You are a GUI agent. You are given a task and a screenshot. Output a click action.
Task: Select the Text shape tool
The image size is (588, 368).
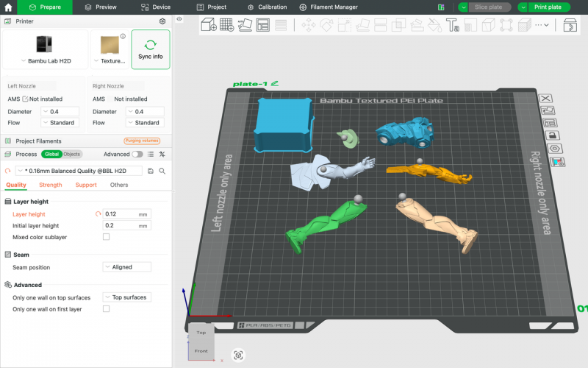click(x=452, y=25)
